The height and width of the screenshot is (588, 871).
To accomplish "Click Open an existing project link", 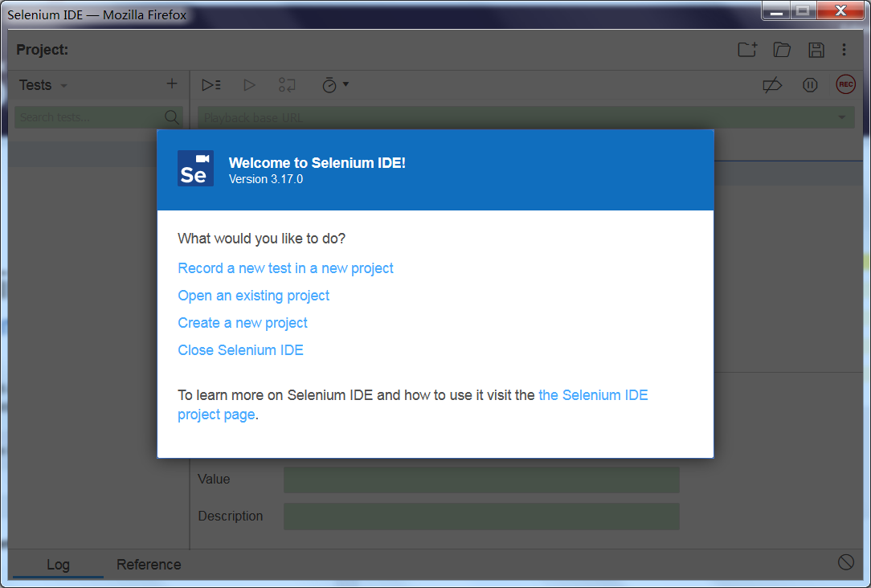I will (253, 296).
